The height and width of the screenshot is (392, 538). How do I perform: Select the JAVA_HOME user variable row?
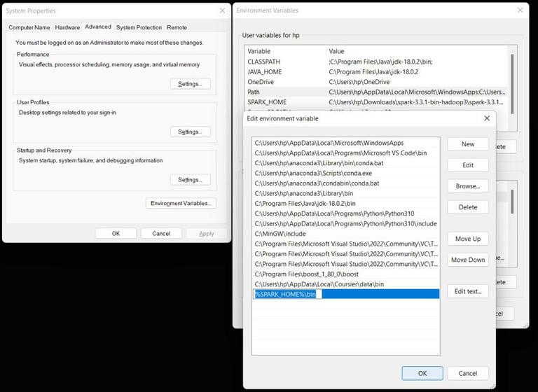point(376,71)
